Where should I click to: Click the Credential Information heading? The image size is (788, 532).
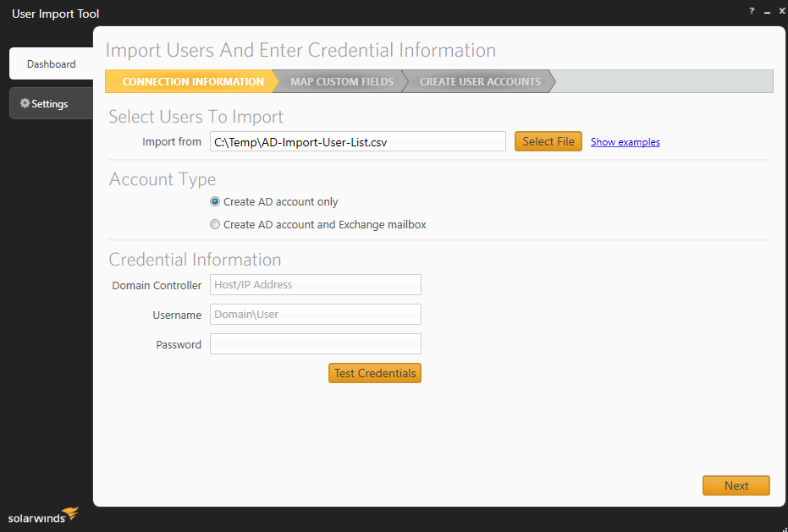(x=195, y=260)
